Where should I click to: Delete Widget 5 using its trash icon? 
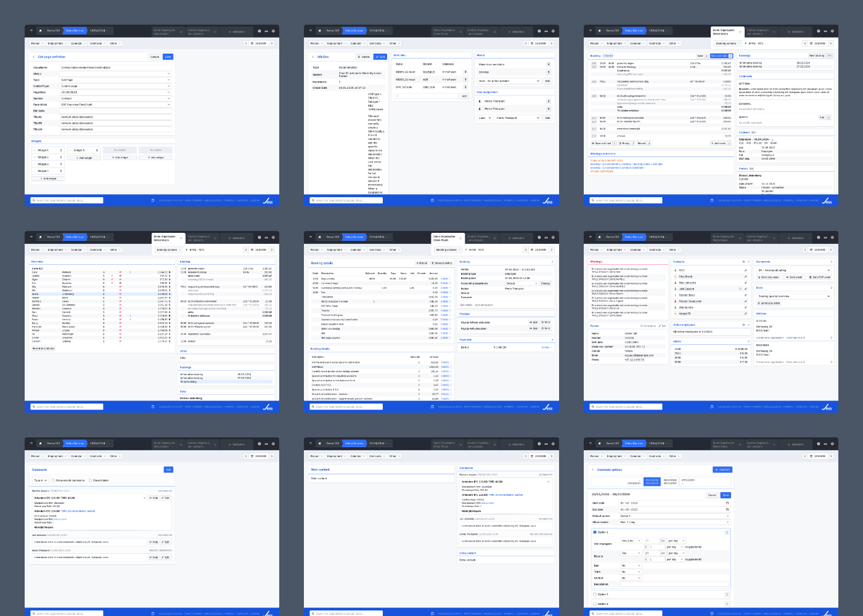[x=97, y=150]
